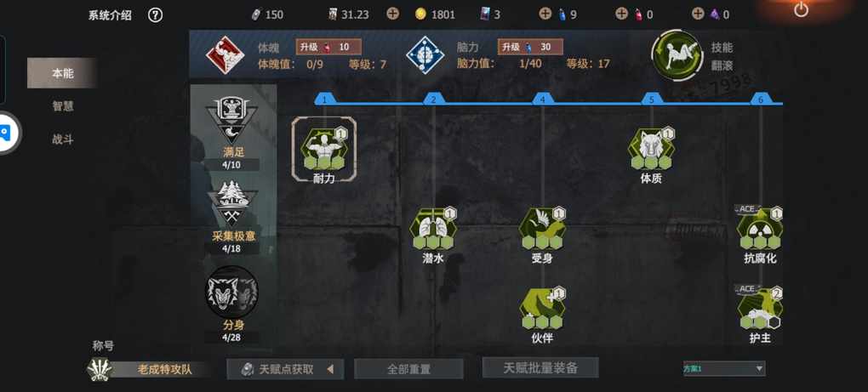Select the 护主 talent icon

coord(760,309)
